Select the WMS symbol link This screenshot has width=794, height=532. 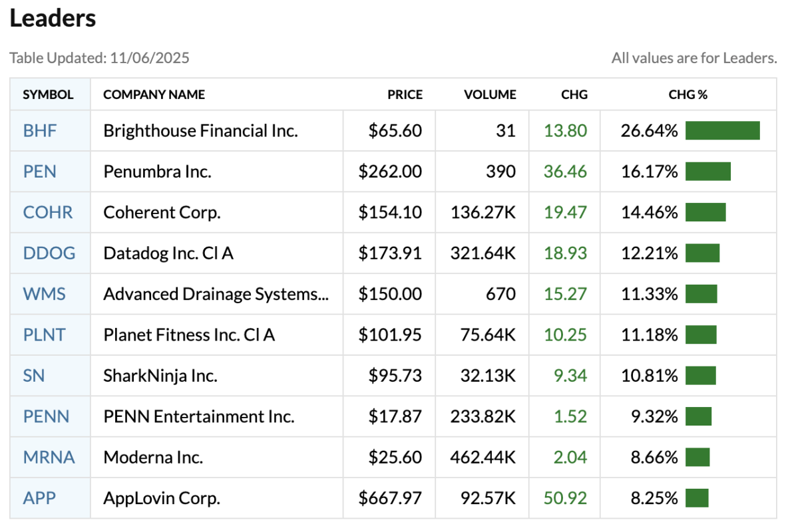pyautogui.click(x=44, y=294)
